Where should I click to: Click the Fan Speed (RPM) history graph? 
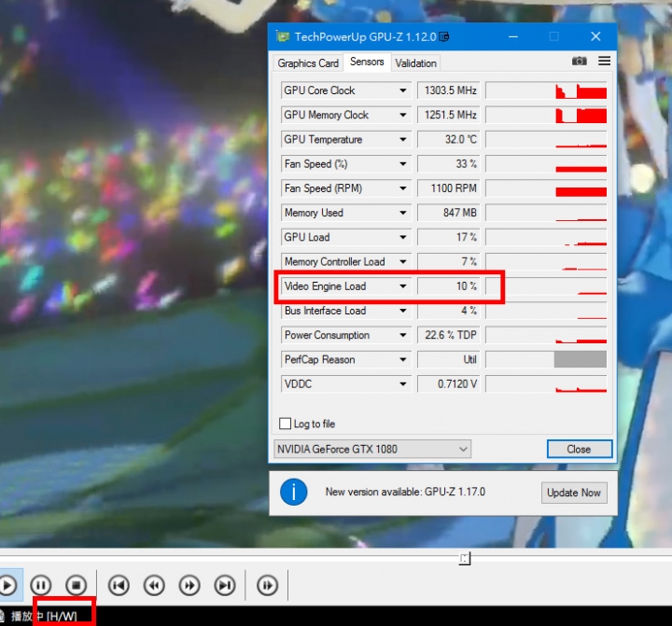(546, 188)
